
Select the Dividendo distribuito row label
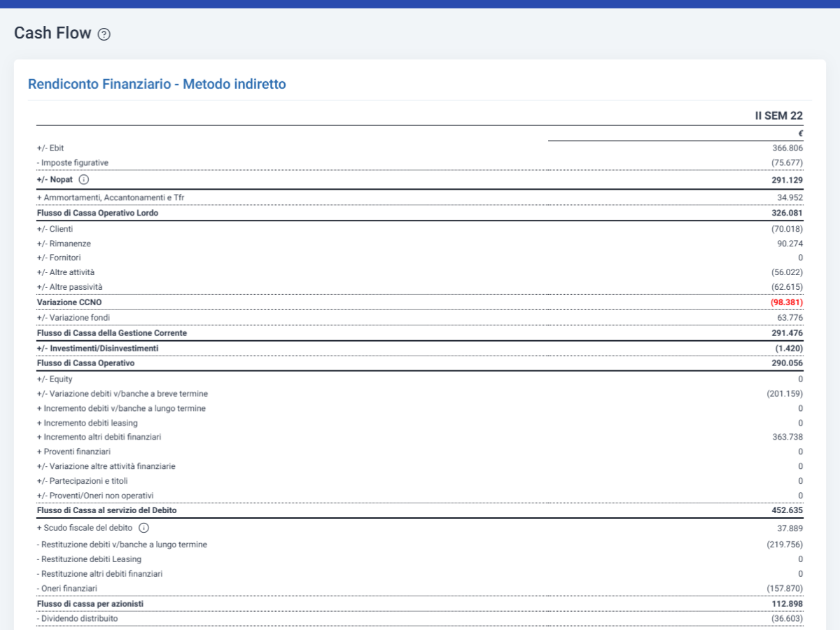click(x=77, y=619)
